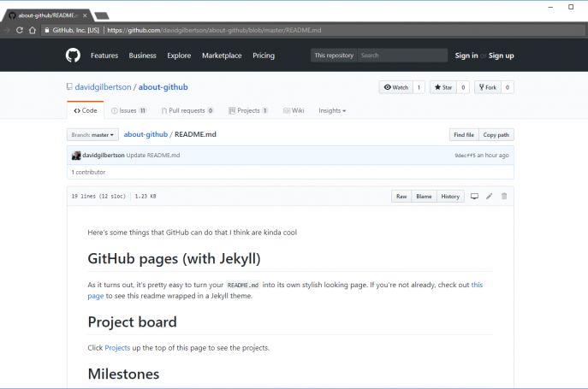This screenshot has height=389, width=588.
Task: Switch to Pull requests tab
Action: pos(187,110)
